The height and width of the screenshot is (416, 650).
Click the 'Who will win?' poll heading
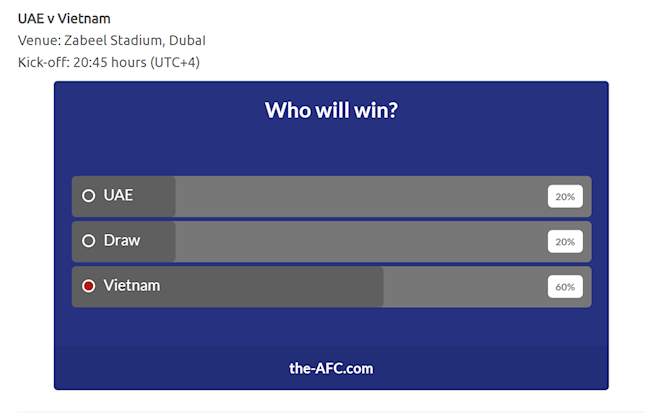point(331,109)
